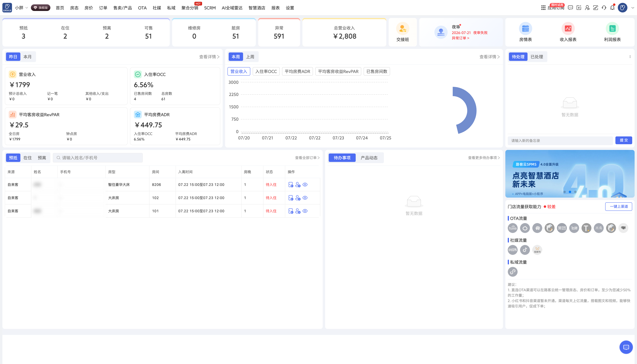Click the Douyin channel icon under 社媒流量

coord(525,250)
